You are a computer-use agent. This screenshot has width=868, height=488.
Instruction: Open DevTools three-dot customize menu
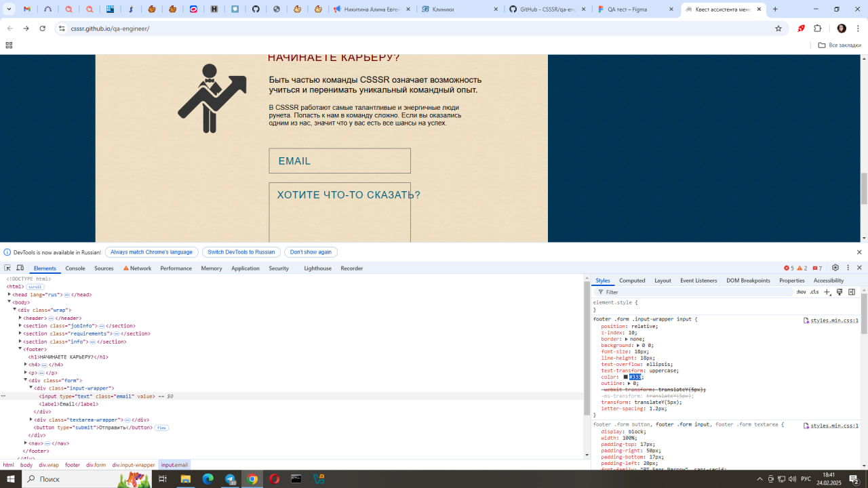point(848,268)
